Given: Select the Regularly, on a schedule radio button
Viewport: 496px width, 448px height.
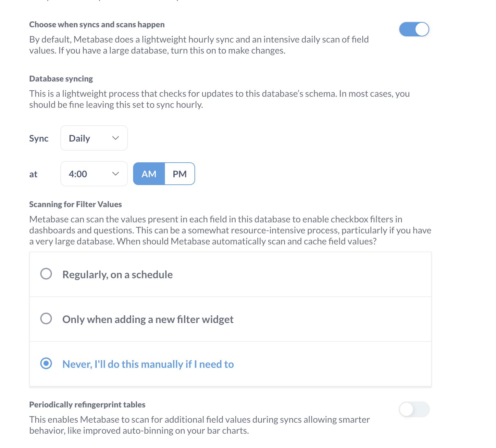Looking at the screenshot, I should [46, 274].
